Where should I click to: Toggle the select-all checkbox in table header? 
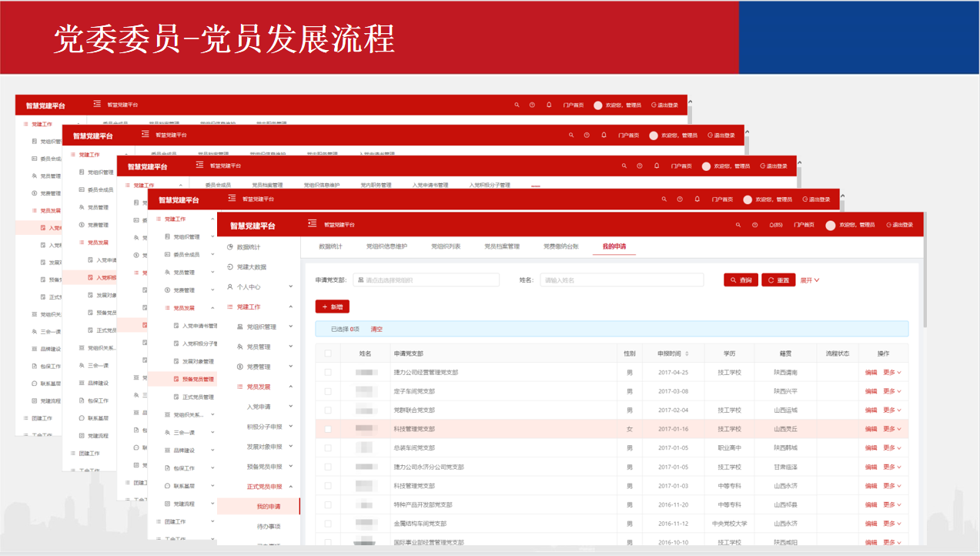pos(328,353)
